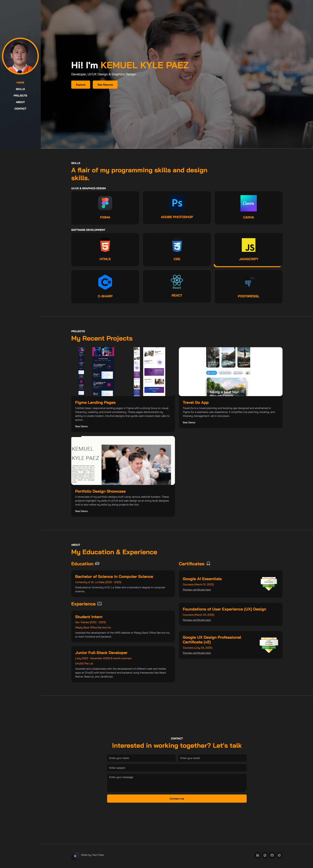Image resolution: width=313 pixels, height=868 pixels.
Task: Open the Facebook icon in footer
Action: [265, 855]
